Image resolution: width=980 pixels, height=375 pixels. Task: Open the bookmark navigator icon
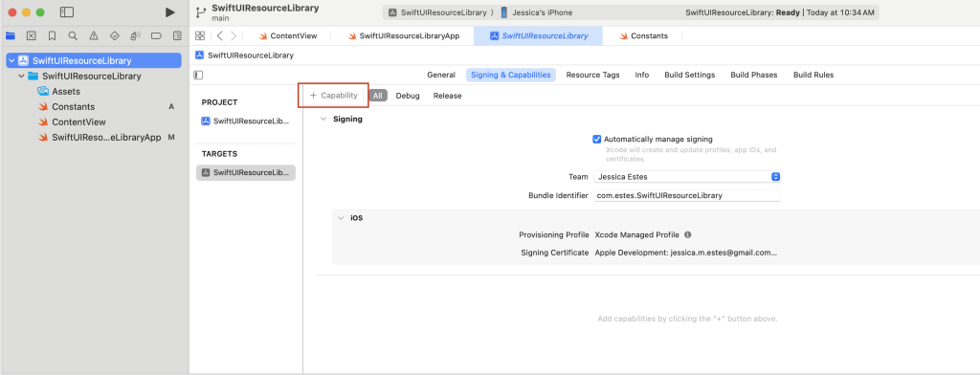pyautogui.click(x=52, y=35)
